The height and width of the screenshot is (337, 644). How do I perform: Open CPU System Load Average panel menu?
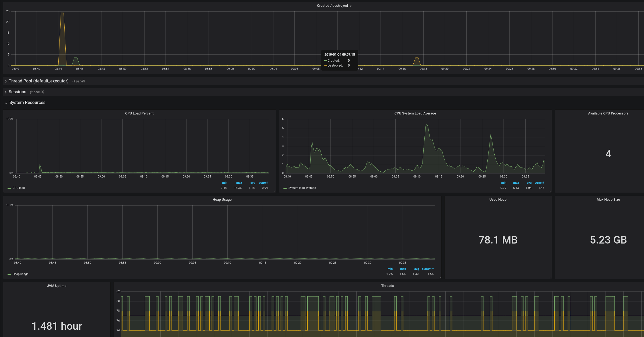pyautogui.click(x=415, y=113)
